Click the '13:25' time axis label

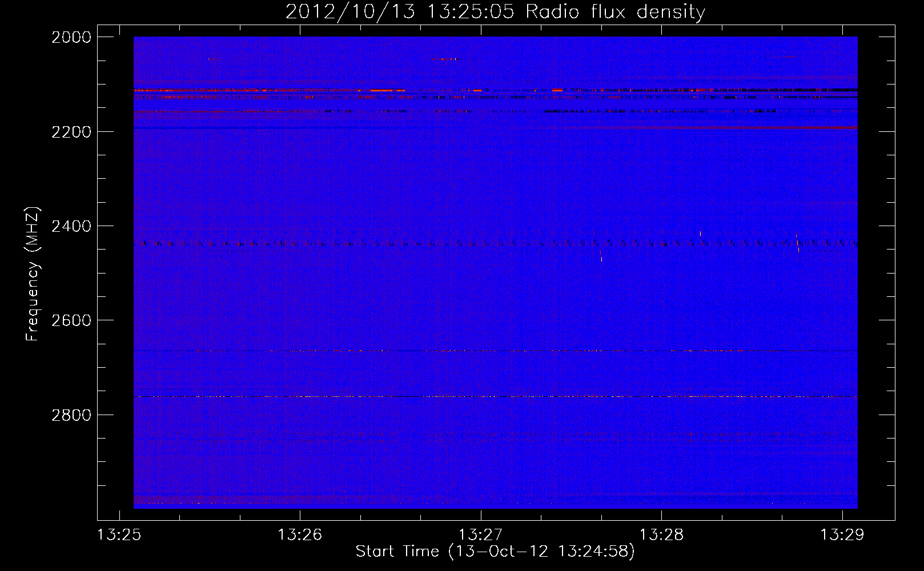pos(119,535)
